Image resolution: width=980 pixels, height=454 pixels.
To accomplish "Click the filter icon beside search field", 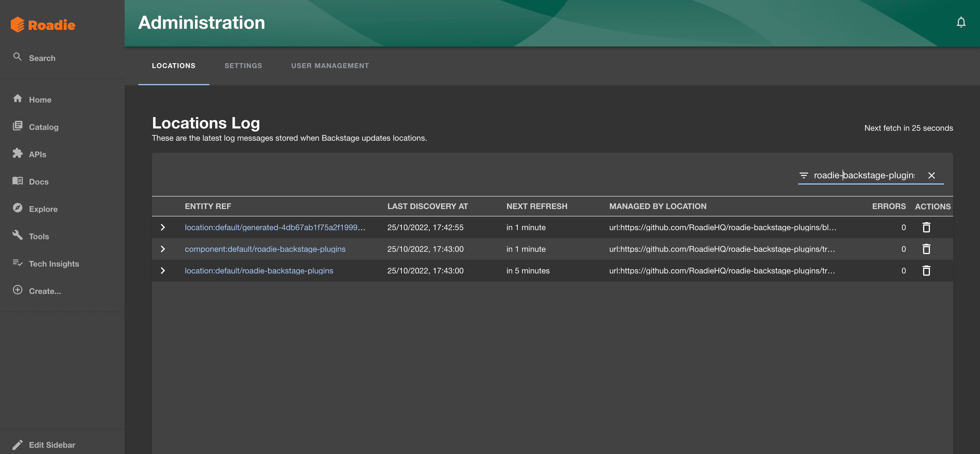I will [804, 175].
